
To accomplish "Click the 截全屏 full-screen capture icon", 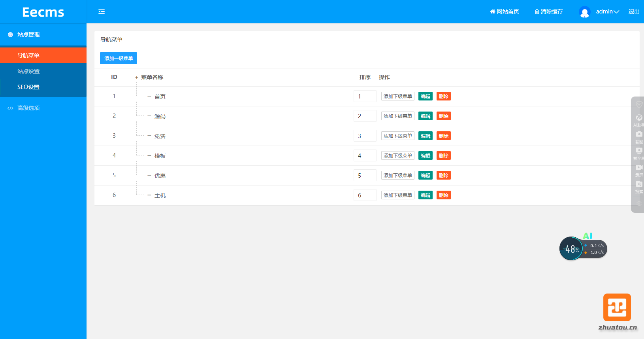I will tap(639, 151).
